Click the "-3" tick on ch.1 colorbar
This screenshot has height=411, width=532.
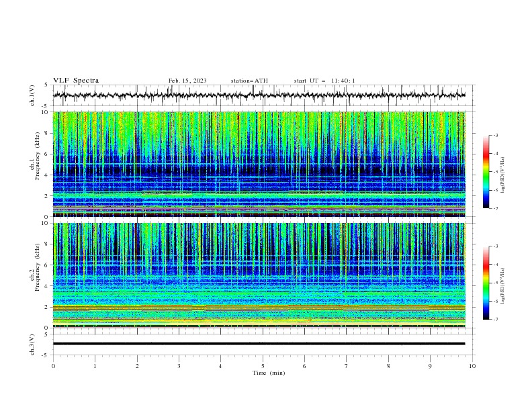[x=495, y=135]
